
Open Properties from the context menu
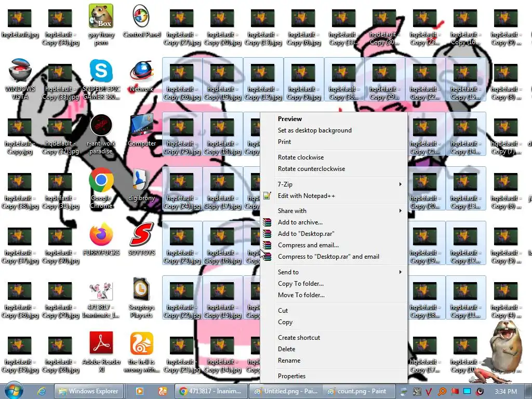(x=334, y=376)
